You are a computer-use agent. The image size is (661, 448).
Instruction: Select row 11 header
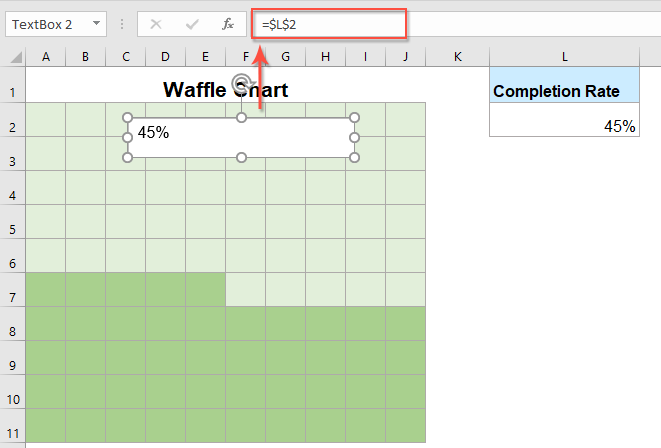[12, 425]
